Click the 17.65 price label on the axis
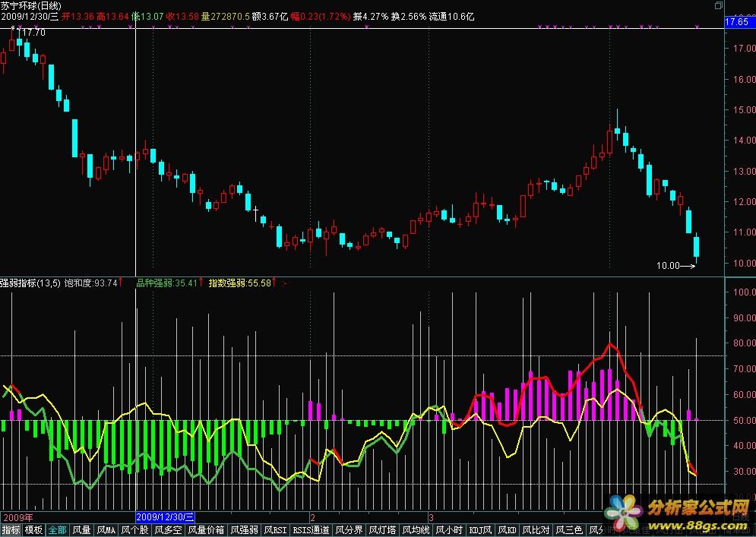The width and height of the screenshot is (756, 537). [737, 23]
